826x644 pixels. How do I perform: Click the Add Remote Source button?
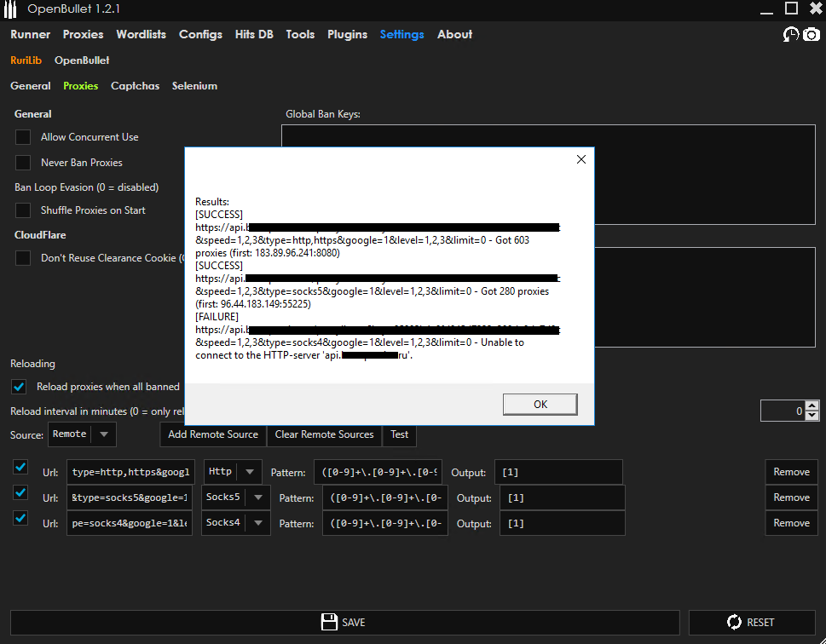212,434
